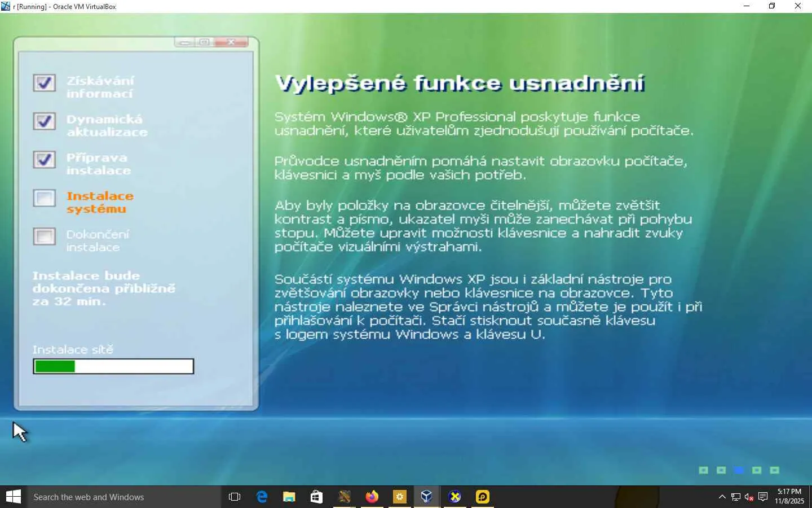The width and height of the screenshot is (812, 508).
Task: Click the muted speaker volume icon
Action: [x=749, y=497]
